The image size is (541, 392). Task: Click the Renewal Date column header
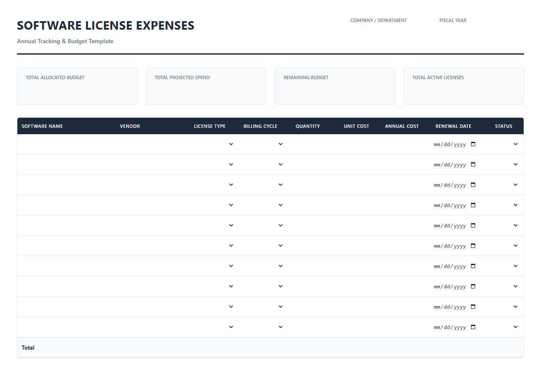tap(453, 126)
